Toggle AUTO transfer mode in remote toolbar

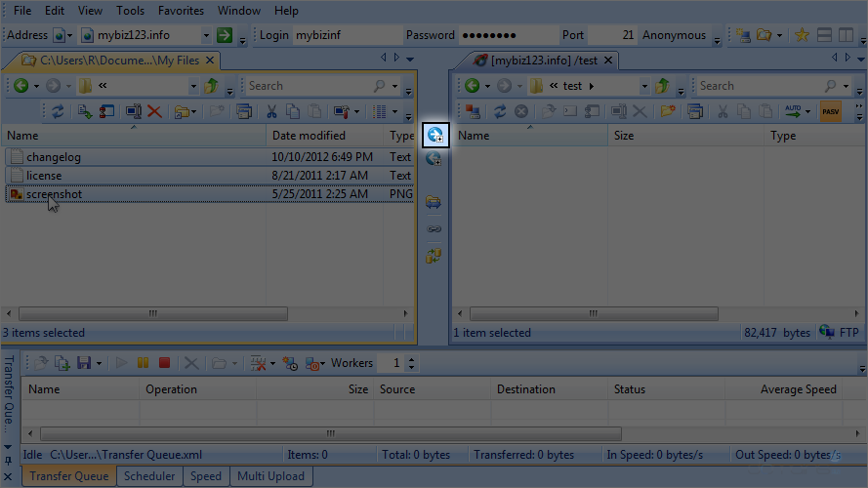[x=796, y=112]
